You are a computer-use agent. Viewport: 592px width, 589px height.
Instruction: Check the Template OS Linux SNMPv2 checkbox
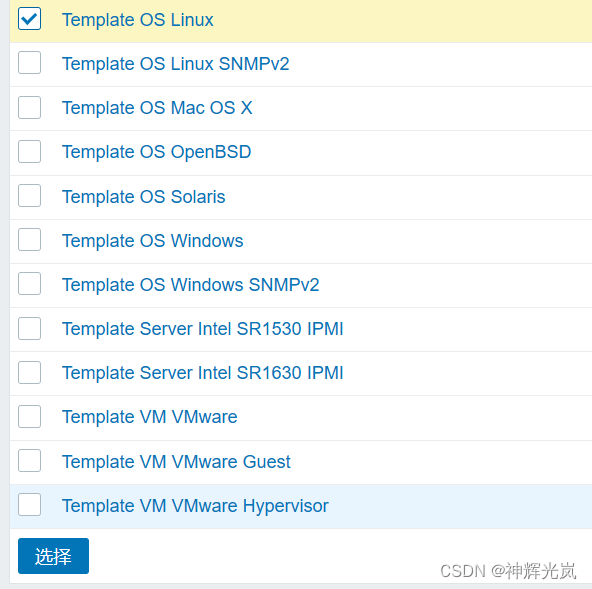point(29,63)
